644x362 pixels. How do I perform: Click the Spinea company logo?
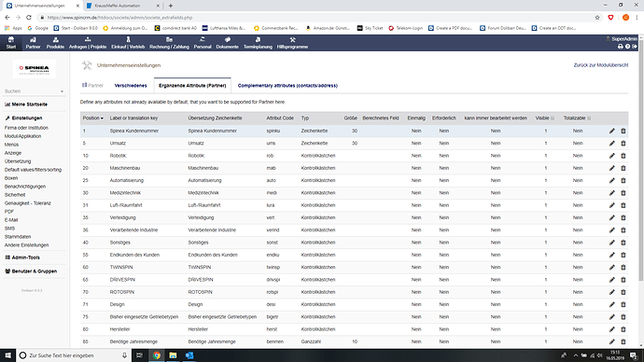point(35,69)
